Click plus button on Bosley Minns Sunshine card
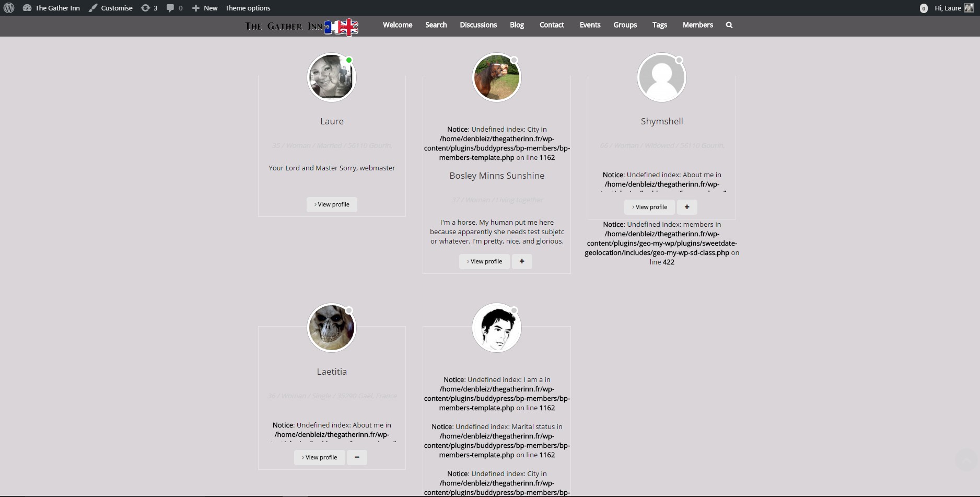Viewport: 980px width, 497px height. pos(522,261)
